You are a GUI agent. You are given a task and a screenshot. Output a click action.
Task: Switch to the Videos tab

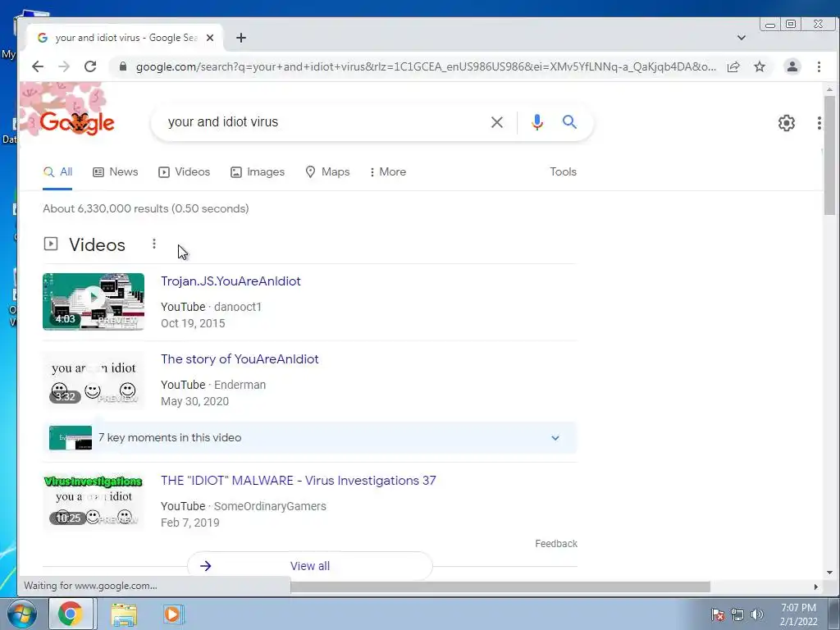(184, 172)
